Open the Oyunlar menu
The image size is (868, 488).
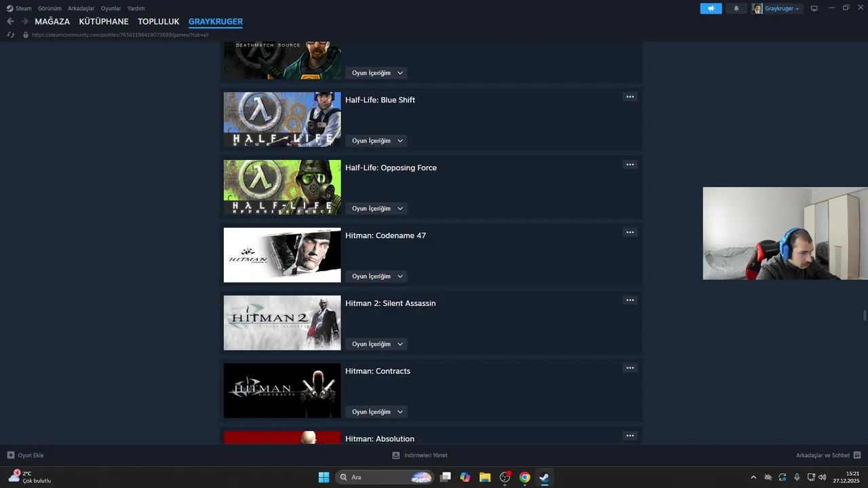(111, 8)
